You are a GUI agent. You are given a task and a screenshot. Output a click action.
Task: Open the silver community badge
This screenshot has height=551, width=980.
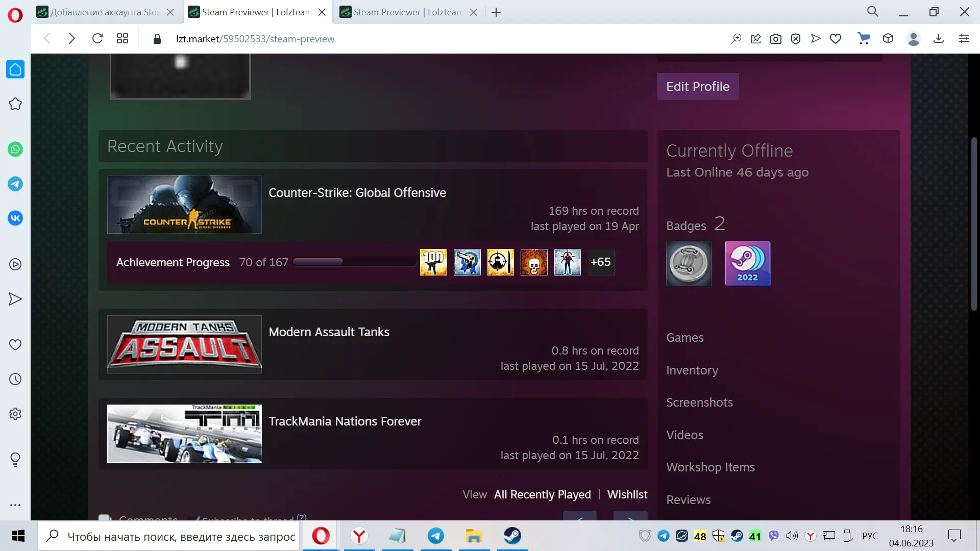pos(689,263)
